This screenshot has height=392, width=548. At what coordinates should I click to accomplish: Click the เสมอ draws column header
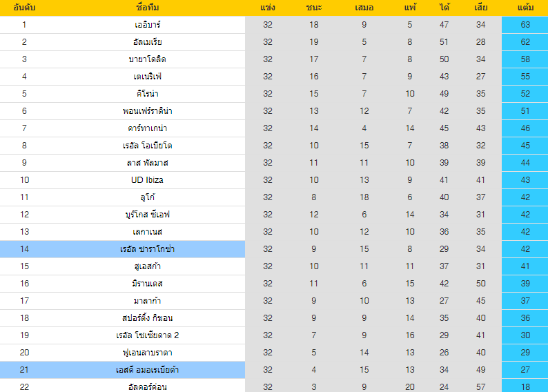coord(364,8)
